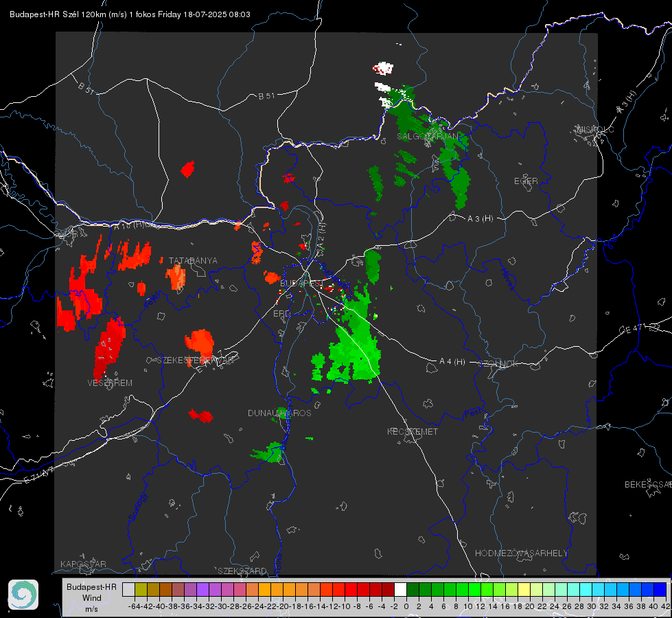
Task: Select the VESZPREM city label
Action: click(x=110, y=382)
